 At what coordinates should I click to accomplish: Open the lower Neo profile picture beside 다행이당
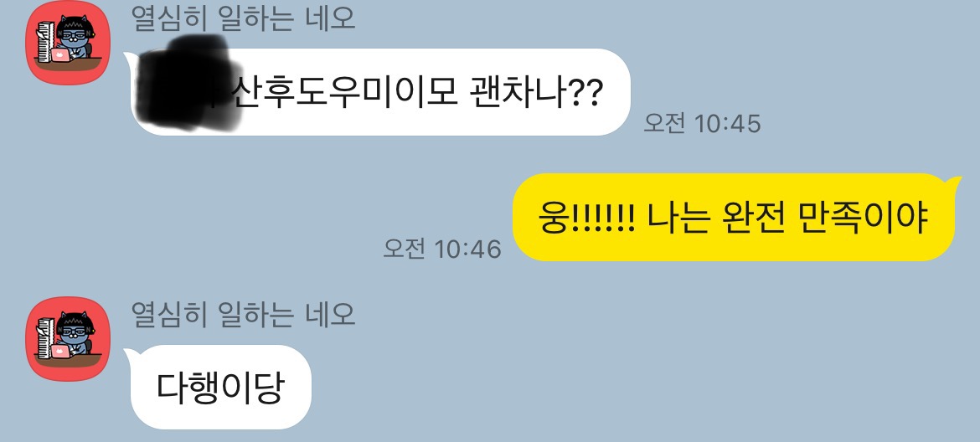click(68, 338)
